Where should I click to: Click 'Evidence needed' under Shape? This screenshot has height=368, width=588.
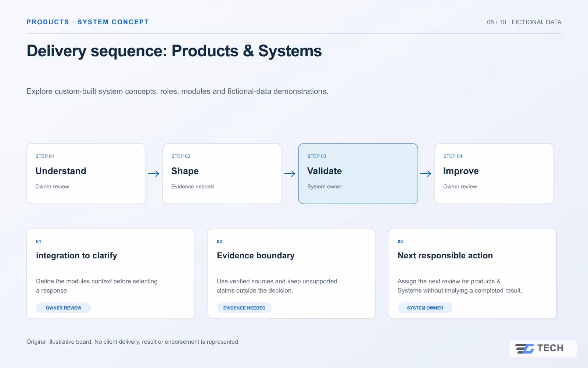193,187
